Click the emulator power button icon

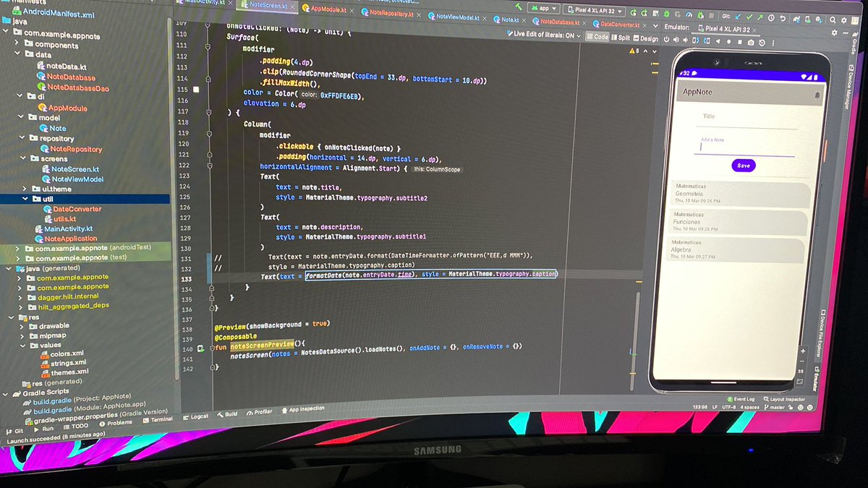coord(667,40)
